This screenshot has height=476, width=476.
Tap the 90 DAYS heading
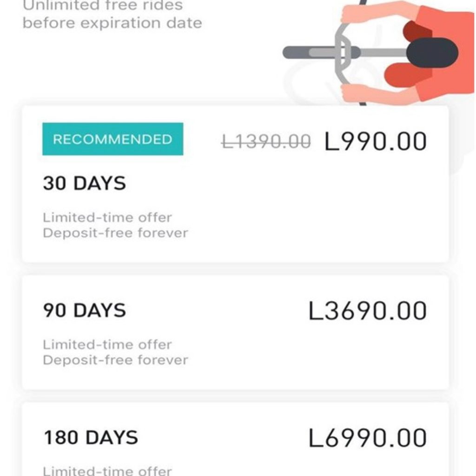(85, 310)
